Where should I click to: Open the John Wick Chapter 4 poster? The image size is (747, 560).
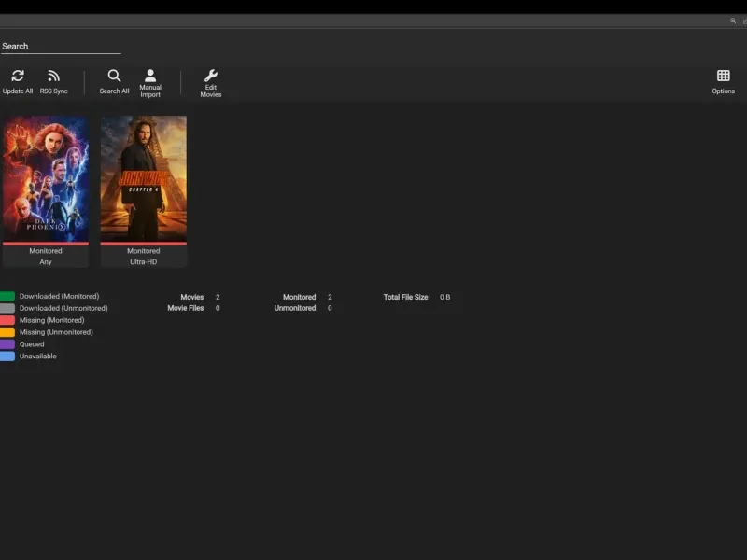coord(144,178)
